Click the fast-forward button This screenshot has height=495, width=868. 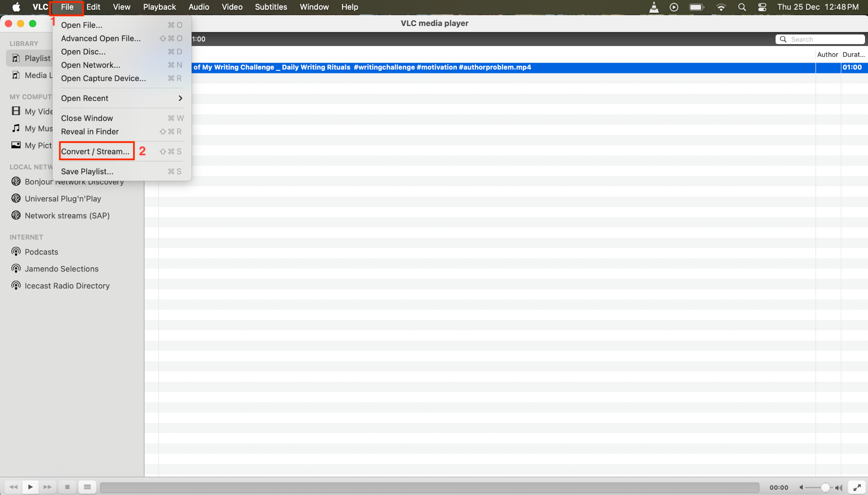click(x=47, y=487)
